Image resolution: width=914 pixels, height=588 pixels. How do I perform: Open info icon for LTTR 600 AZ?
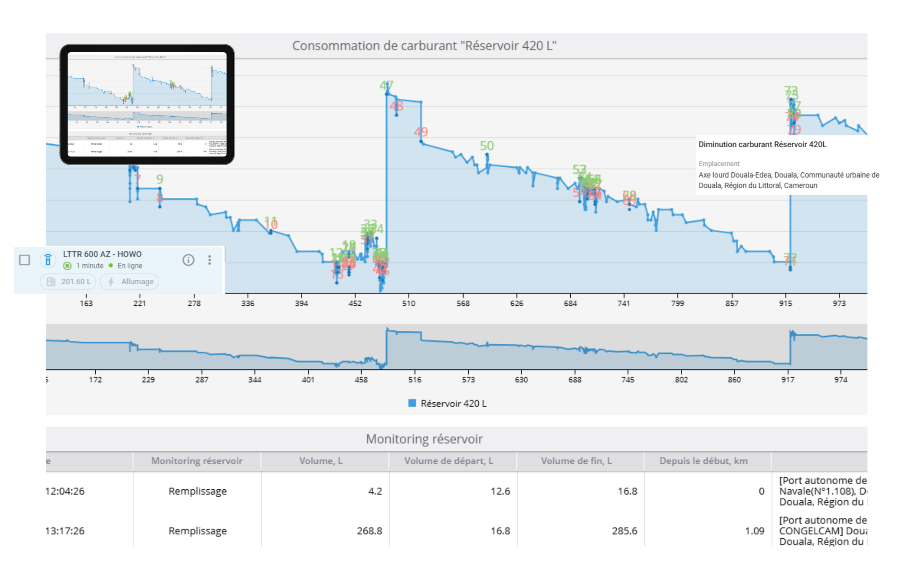[188, 260]
